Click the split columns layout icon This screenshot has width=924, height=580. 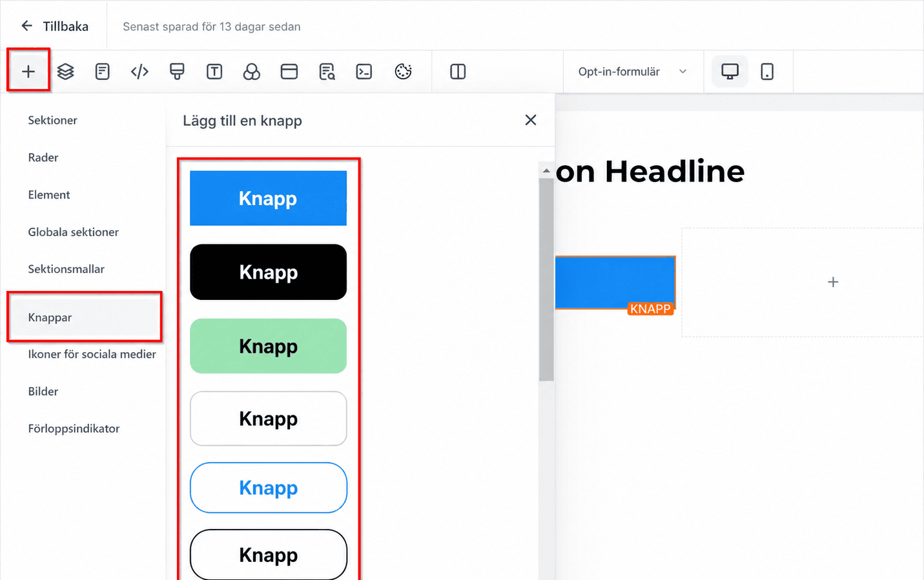(x=458, y=72)
